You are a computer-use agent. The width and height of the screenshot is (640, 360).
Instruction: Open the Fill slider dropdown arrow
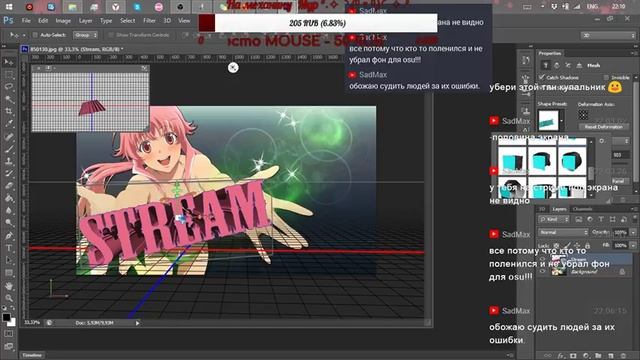pyautogui.click(x=633, y=245)
